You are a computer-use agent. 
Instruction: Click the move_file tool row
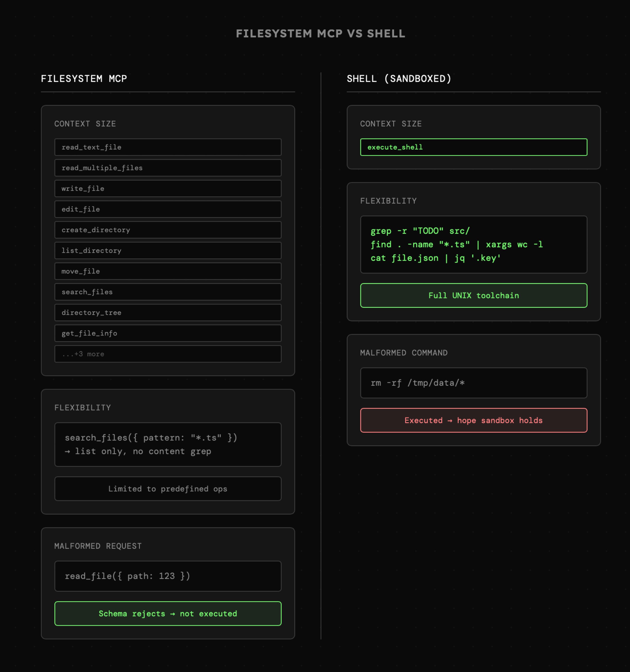click(x=168, y=271)
